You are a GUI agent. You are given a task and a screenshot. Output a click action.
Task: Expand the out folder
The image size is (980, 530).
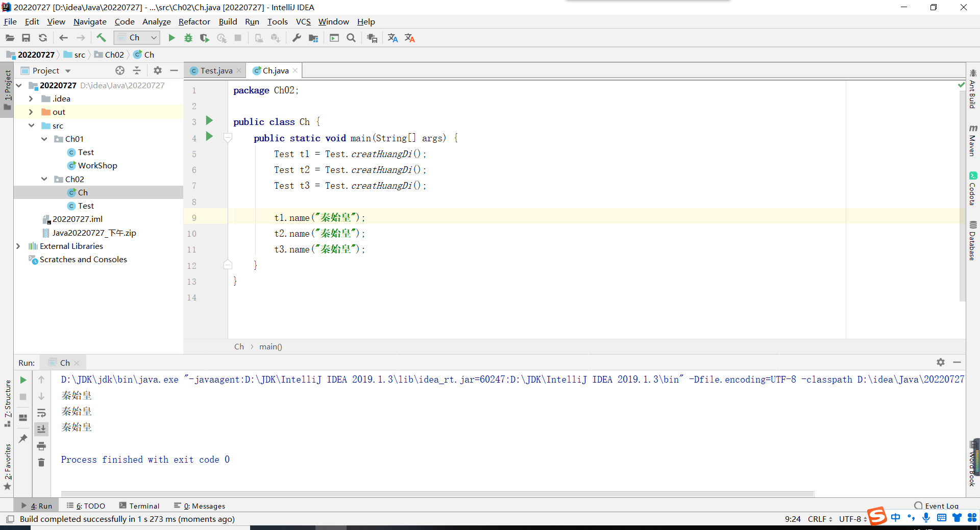coord(31,112)
